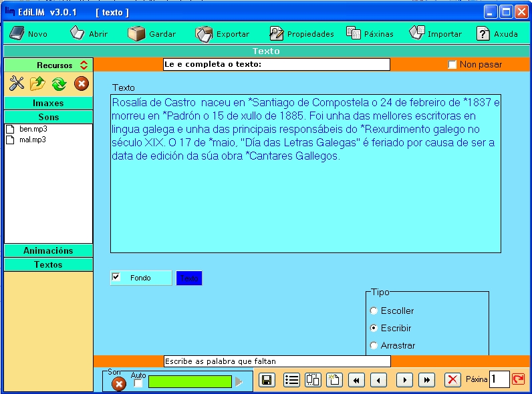
Task: Open the Páxinas page selector
Action: (370, 34)
